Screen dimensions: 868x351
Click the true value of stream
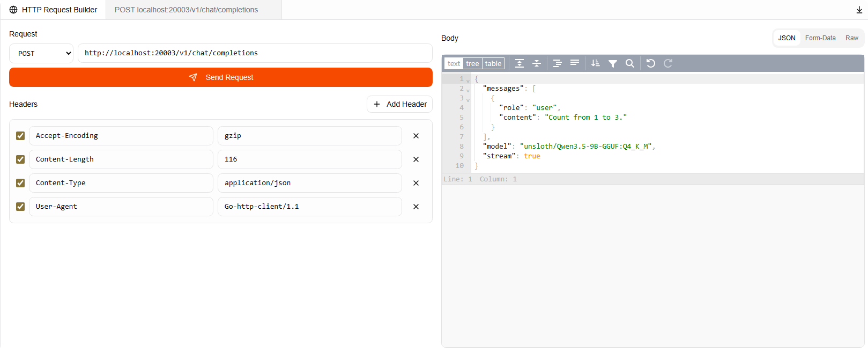click(x=532, y=156)
